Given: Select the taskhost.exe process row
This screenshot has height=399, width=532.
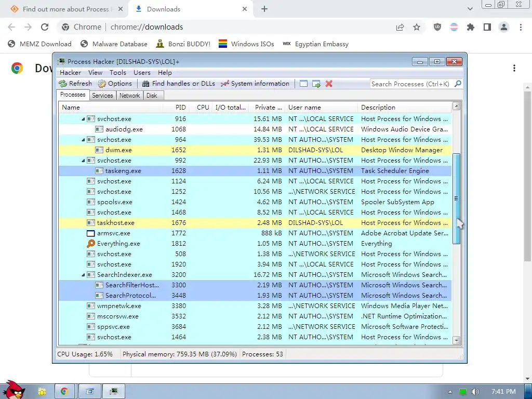Looking at the screenshot, I should (255, 223).
